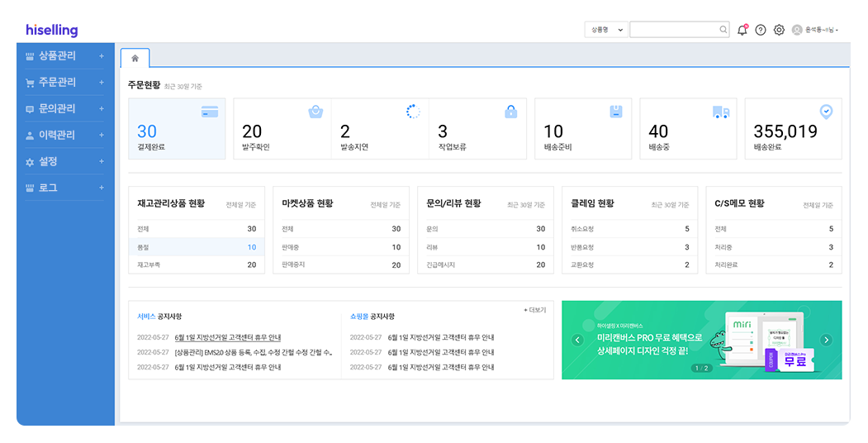Click the search magnifier icon
This screenshot has width=868, height=443.
point(723,30)
